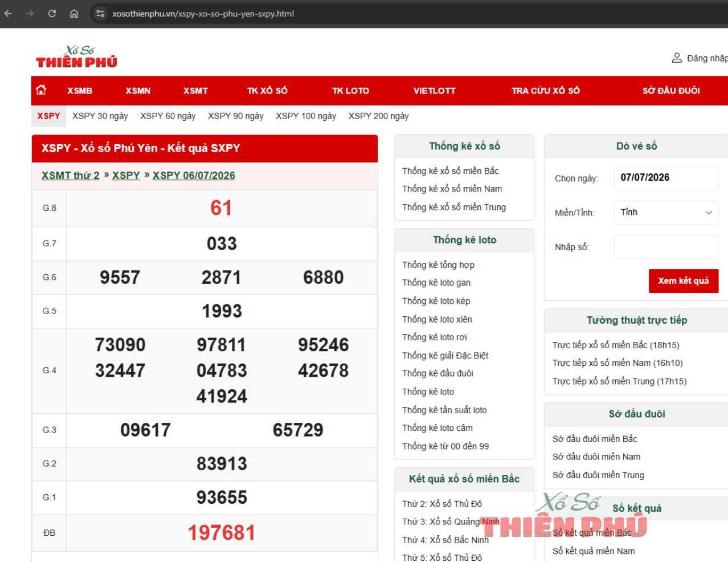The width and height of the screenshot is (728, 562).
Task: Open the XSPY breadcrumb link
Action: [x=126, y=176]
